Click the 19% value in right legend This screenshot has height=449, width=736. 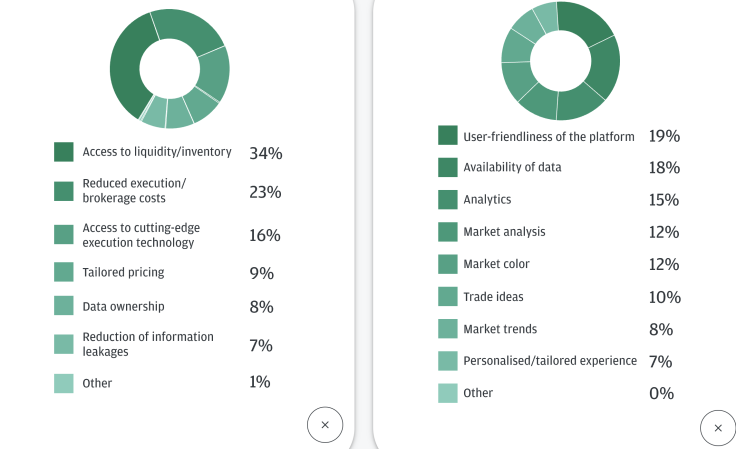[x=664, y=136]
